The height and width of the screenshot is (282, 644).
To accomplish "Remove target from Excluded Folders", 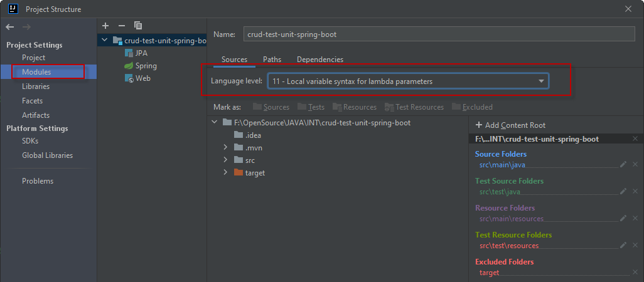I will pos(635,272).
